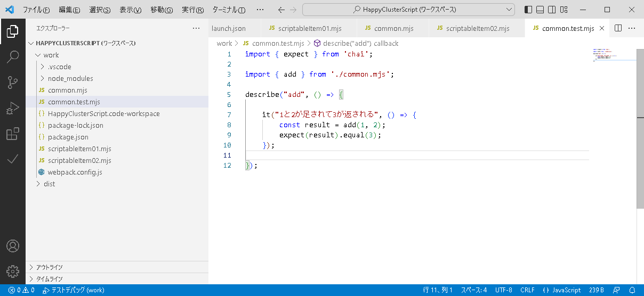
Task: Expand the タイムライン section
Action: point(117,278)
